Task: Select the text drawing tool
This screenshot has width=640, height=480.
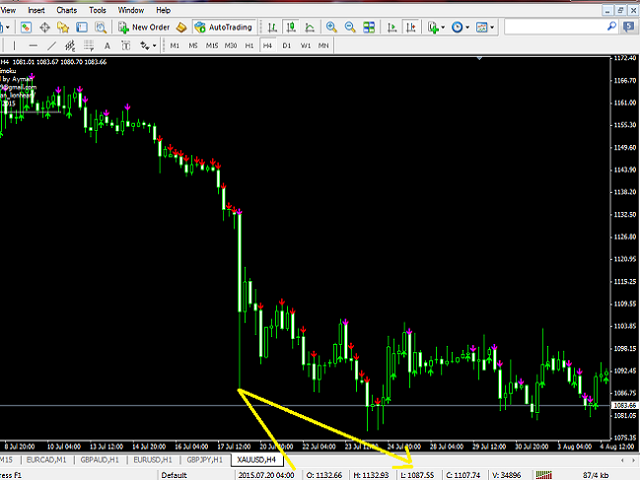Action: point(107,46)
